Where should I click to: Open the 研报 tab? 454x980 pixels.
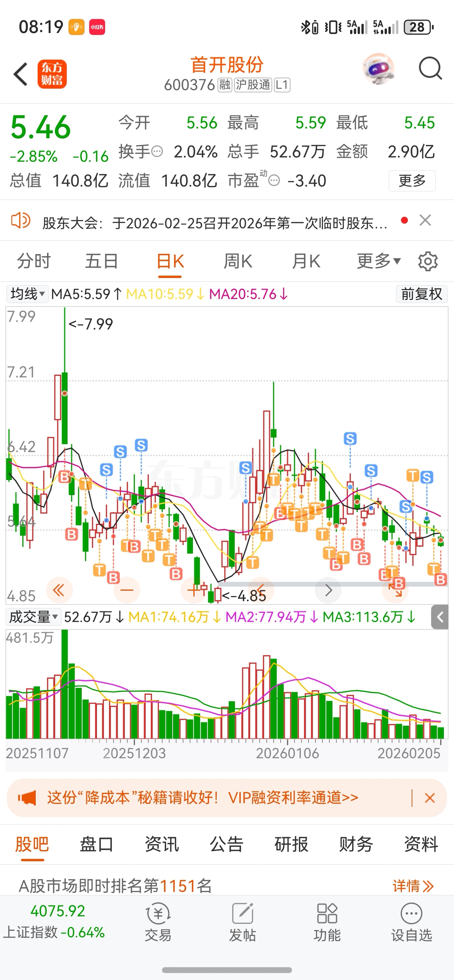292,844
